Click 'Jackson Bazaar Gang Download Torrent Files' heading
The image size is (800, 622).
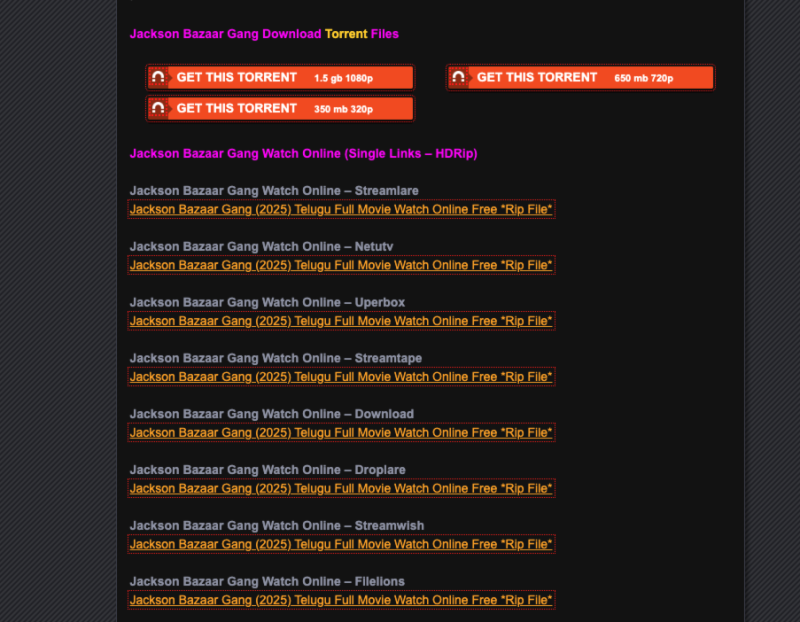(264, 34)
